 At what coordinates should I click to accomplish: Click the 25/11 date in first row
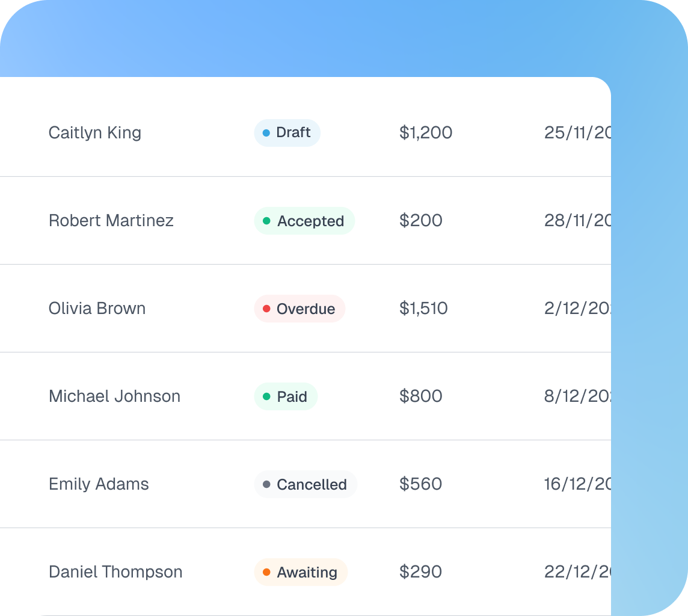(x=577, y=132)
